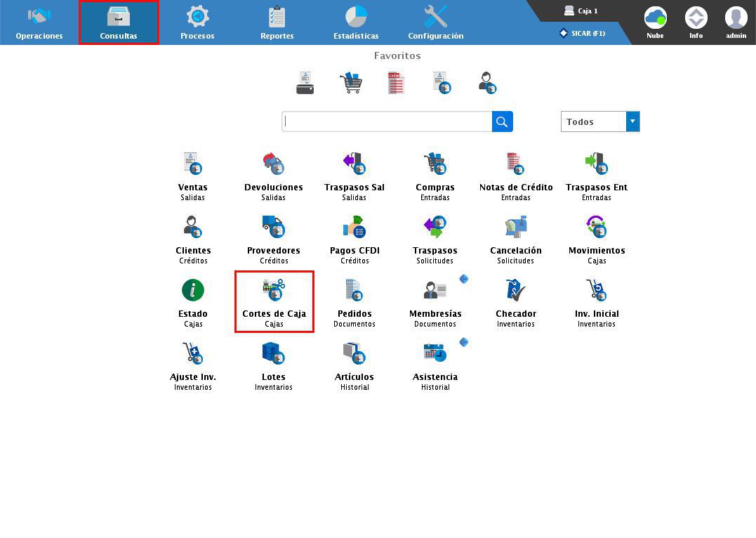Select the Pagos CFDI créditos icon

(354, 228)
